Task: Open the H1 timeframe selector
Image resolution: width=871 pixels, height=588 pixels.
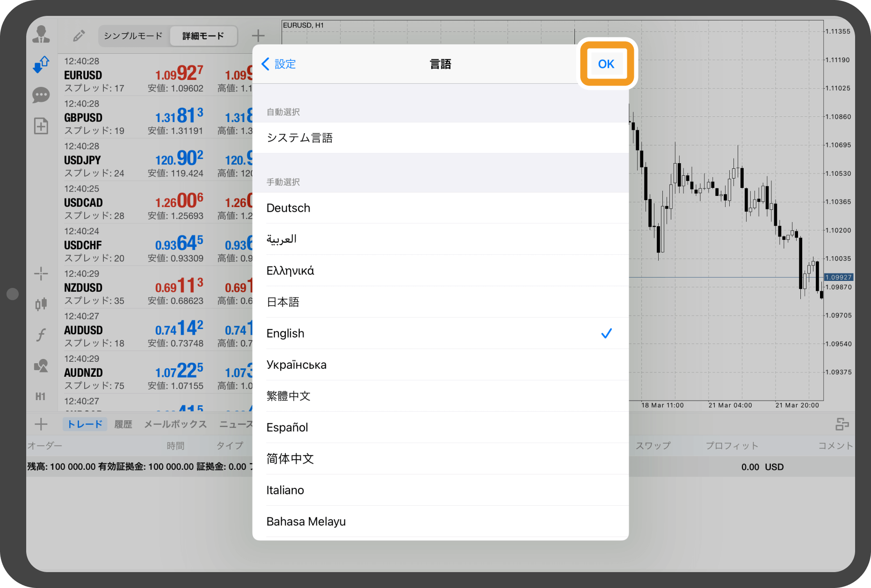Action: coord(41,396)
